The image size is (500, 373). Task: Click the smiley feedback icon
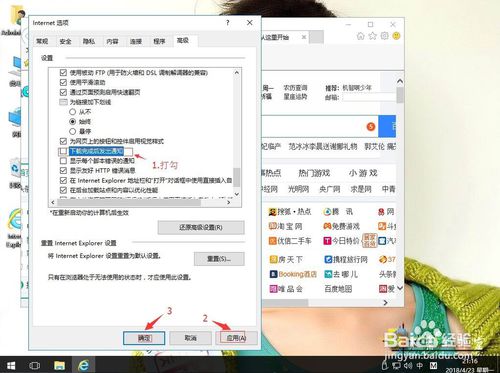click(x=396, y=36)
